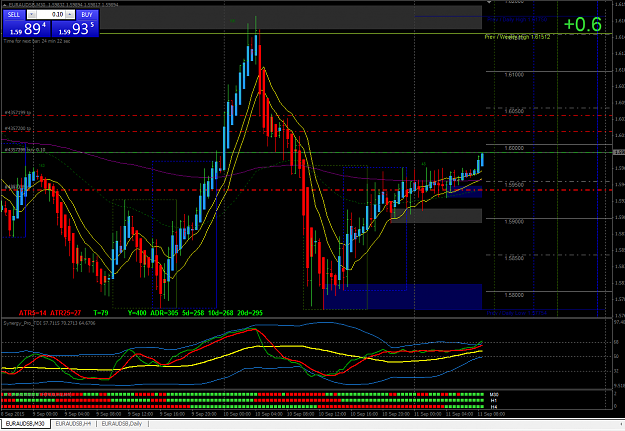Viewport: 625px width, 431px height.
Task: Select the Prev / Daily High label
Action: (517, 19)
